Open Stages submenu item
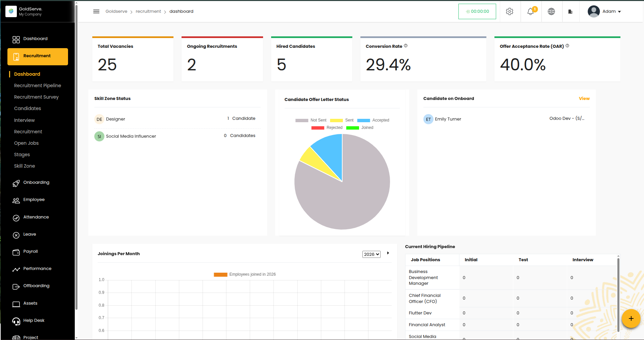The image size is (644, 340). [x=22, y=155]
